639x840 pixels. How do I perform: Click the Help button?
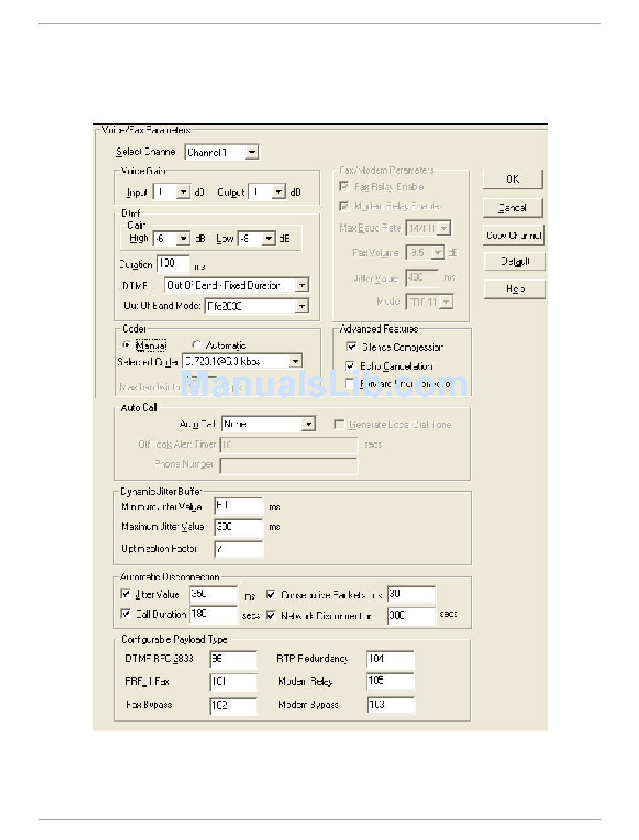pos(515,289)
